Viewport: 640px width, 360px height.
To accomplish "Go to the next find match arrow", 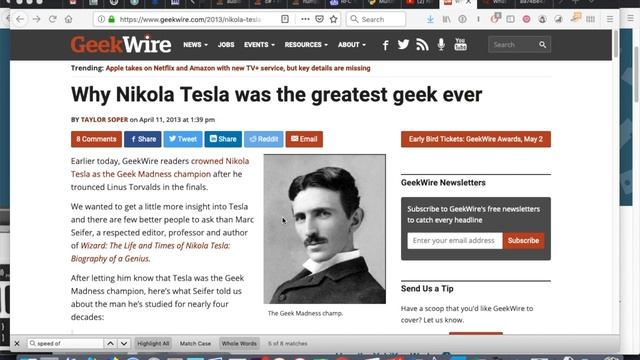I will (x=124, y=344).
